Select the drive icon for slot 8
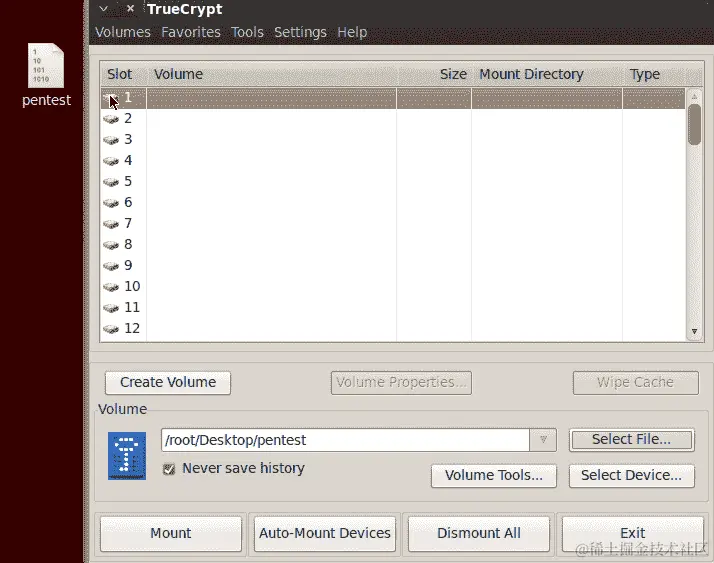Image resolution: width=714 pixels, height=563 pixels. tap(111, 245)
